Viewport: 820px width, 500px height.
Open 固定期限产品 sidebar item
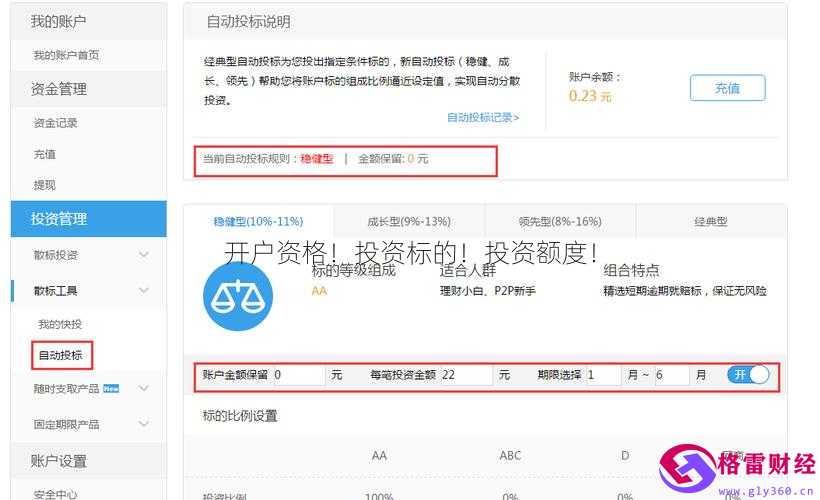66,424
